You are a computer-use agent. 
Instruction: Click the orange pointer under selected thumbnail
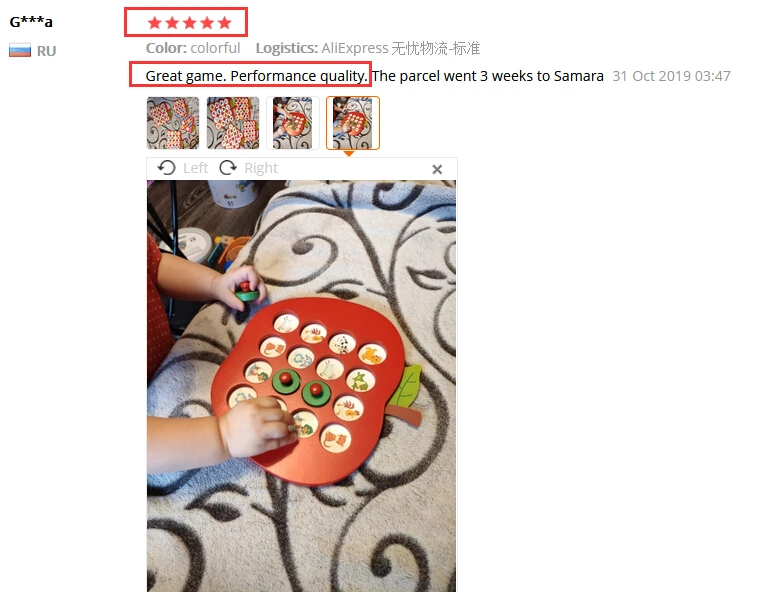tap(349, 153)
